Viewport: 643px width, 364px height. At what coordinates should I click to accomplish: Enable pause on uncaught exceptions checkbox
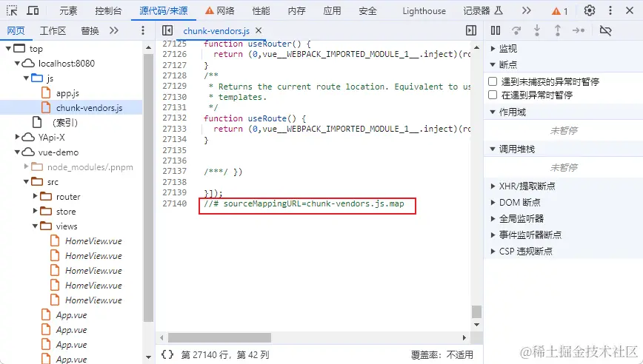pos(493,81)
